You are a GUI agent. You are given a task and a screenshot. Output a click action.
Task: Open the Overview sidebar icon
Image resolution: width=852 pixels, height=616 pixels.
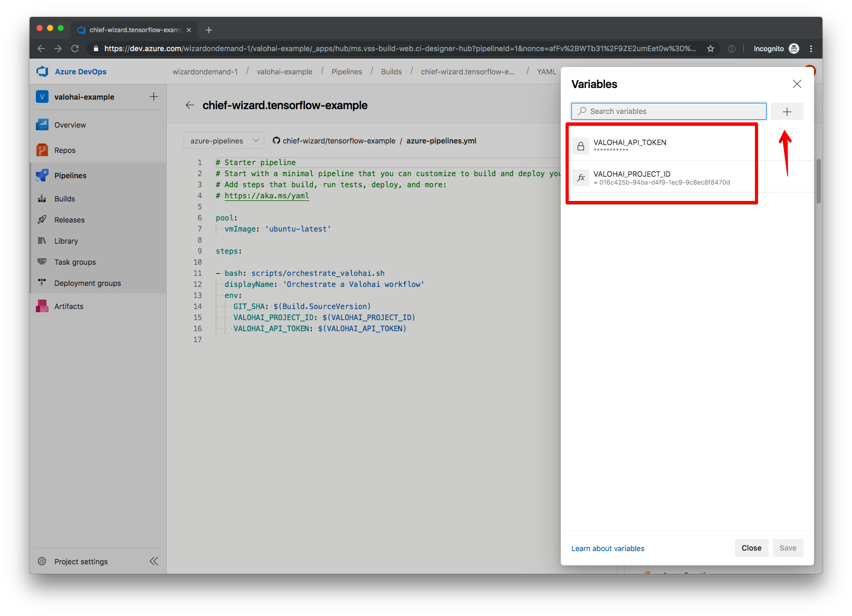42,125
